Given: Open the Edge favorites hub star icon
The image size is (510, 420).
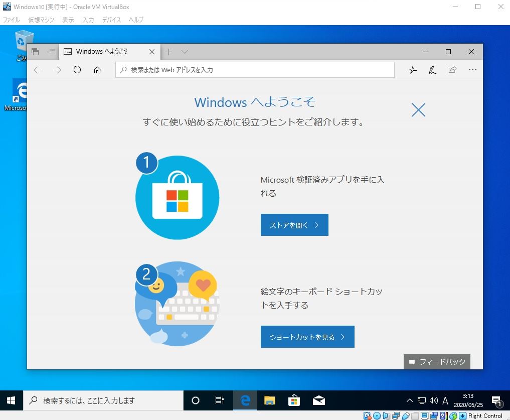Looking at the screenshot, I should (x=413, y=70).
